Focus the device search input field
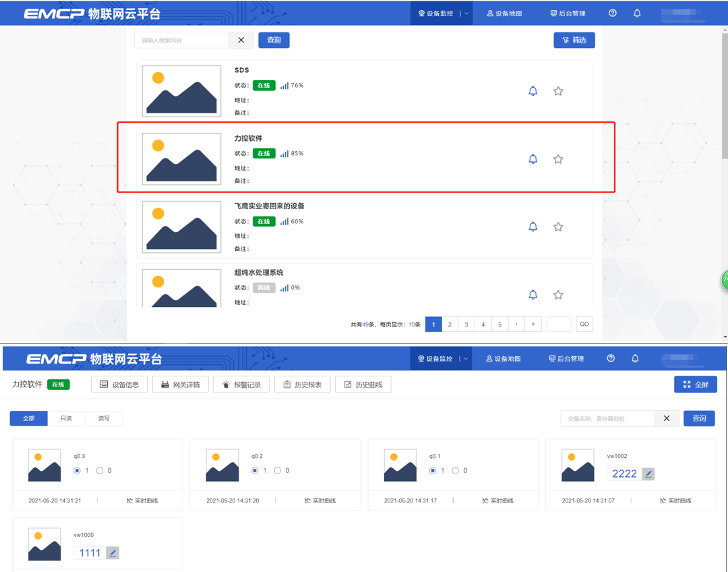The image size is (728, 572). 181,40
